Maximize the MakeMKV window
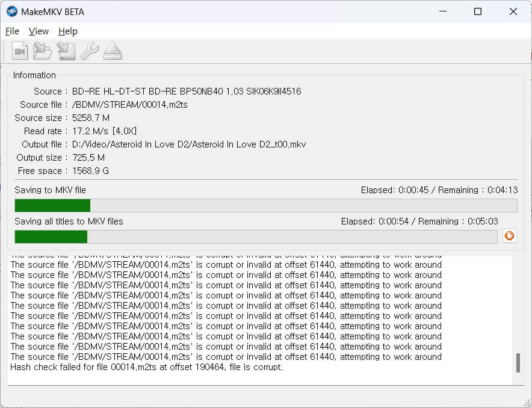This screenshot has height=408, width=532. click(x=478, y=11)
